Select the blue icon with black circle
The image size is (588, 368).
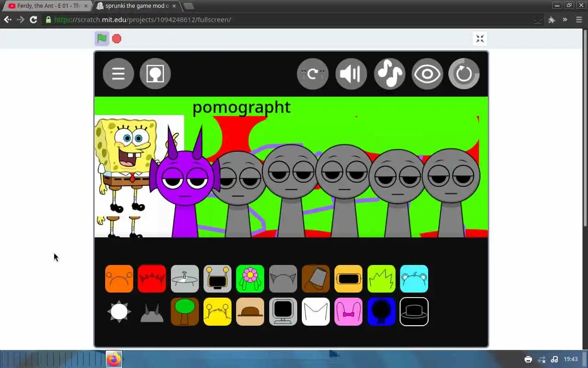pos(381,311)
